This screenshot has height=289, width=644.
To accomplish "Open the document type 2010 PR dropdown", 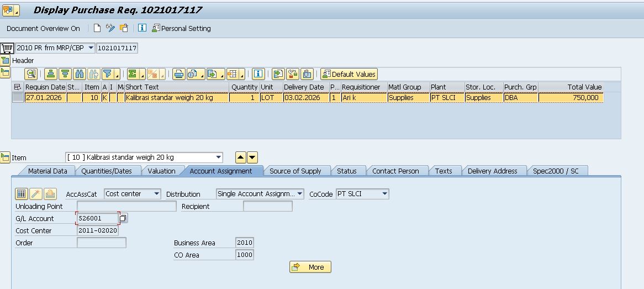I will (x=91, y=48).
